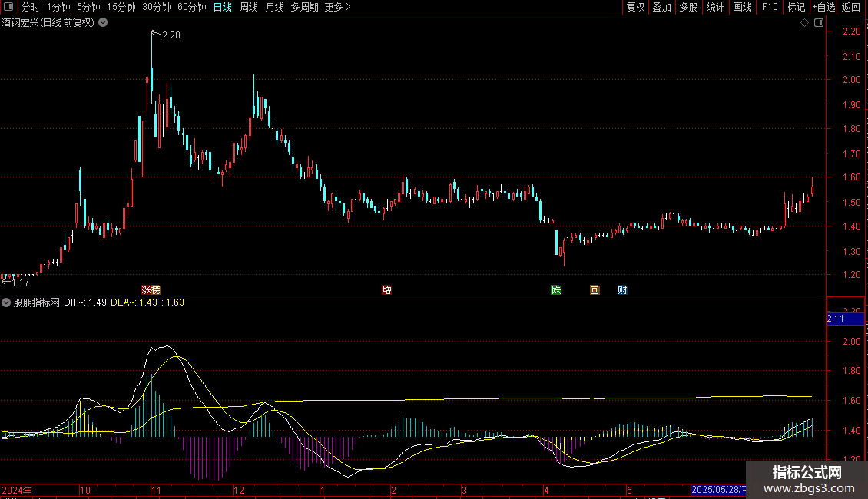Click the 财 financial report marker
The width and height of the screenshot is (868, 499).
click(622, 290)
